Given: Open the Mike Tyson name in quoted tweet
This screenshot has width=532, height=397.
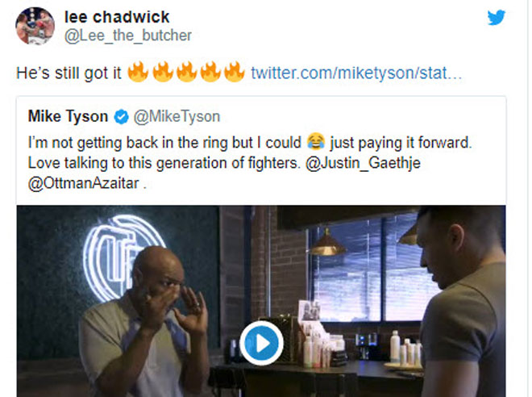Looking at the screenshot, I should pos(68,116).
